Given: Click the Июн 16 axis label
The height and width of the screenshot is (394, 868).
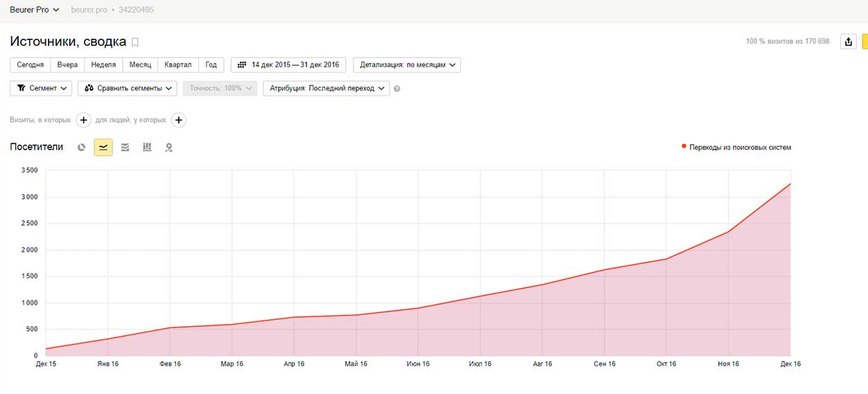Looking at the screenshot, I should coord(418,364).
